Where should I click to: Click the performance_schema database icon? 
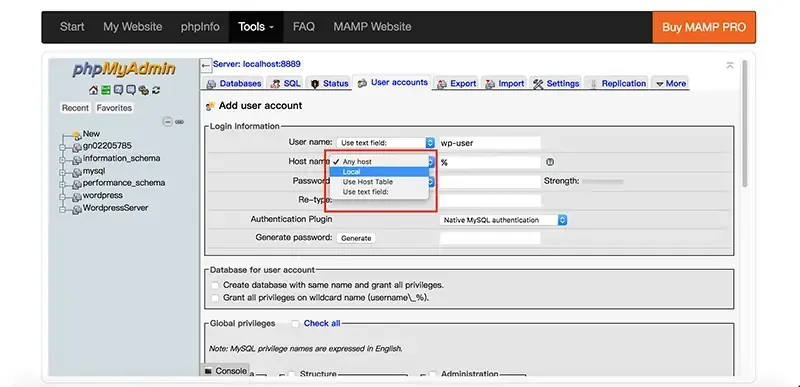tap(77, 184)
